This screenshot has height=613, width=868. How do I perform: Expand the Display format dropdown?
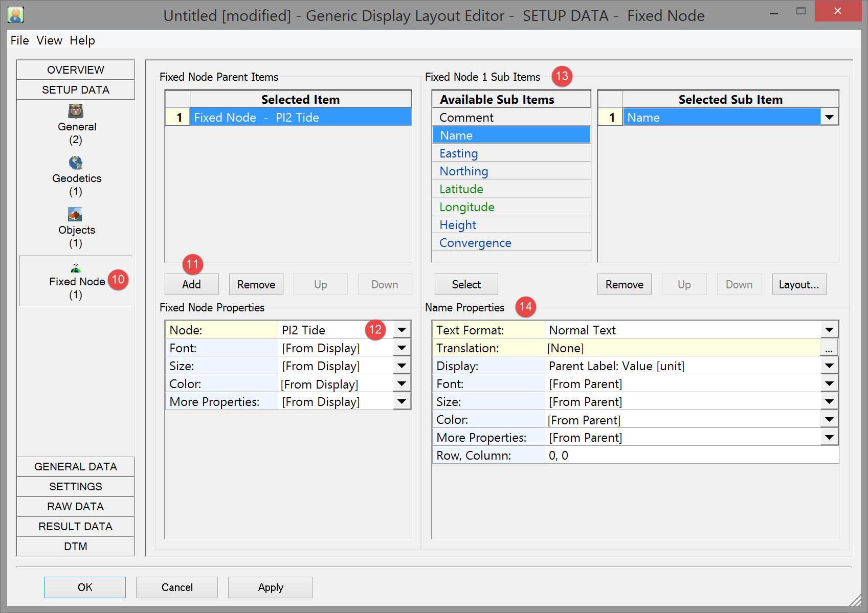coord(829,366)
